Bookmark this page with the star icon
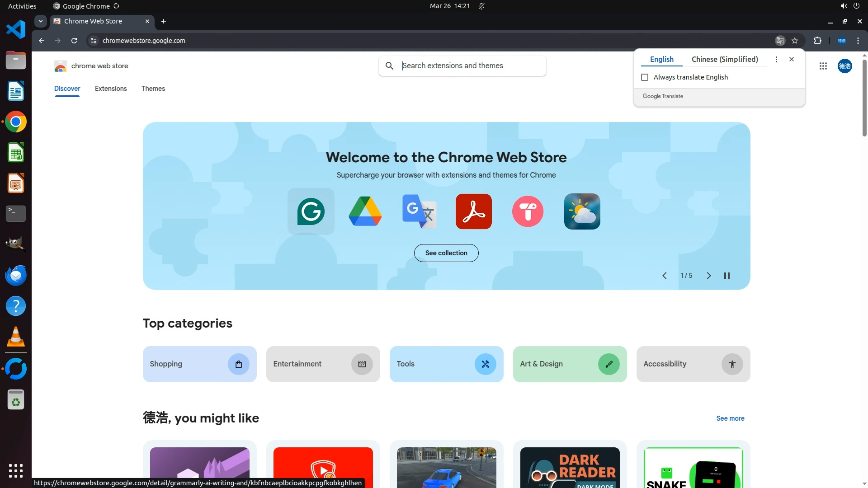Screen dimensions: 868x488 coord(795,41)
